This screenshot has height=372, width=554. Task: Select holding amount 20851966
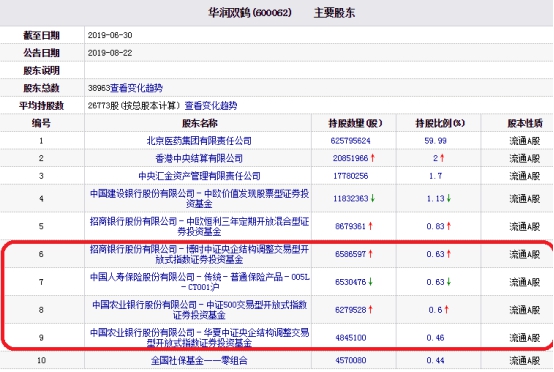click(x=350, y=158)
